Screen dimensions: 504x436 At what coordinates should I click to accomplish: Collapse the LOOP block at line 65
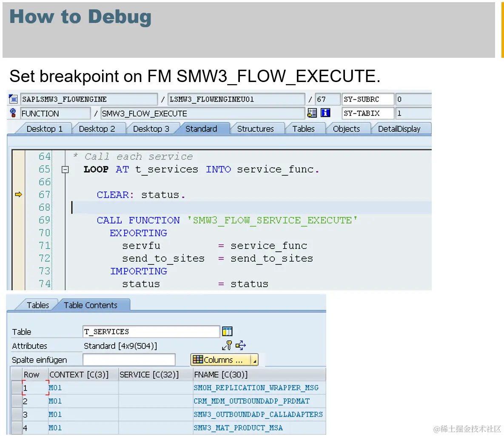click(x=65, y=169)
